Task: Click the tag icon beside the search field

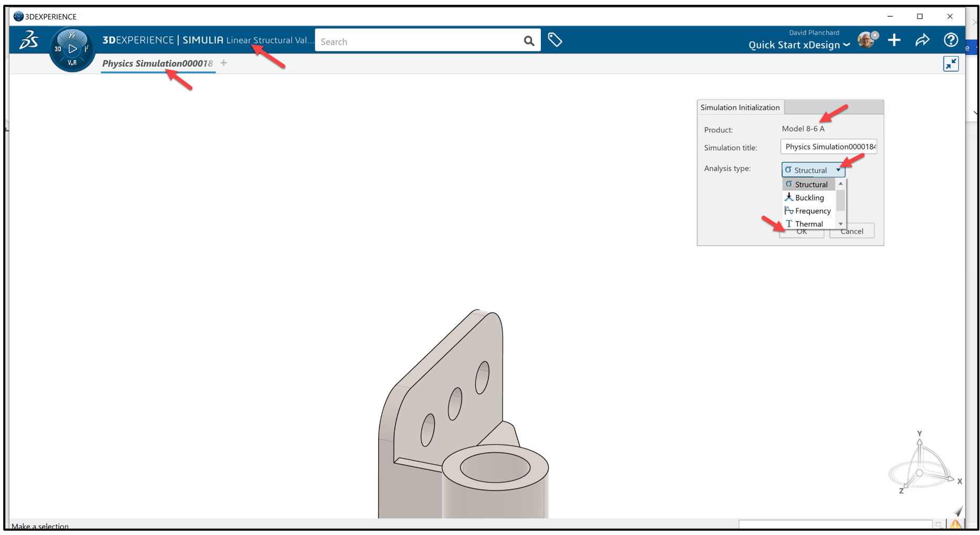Action: point(556,39)
